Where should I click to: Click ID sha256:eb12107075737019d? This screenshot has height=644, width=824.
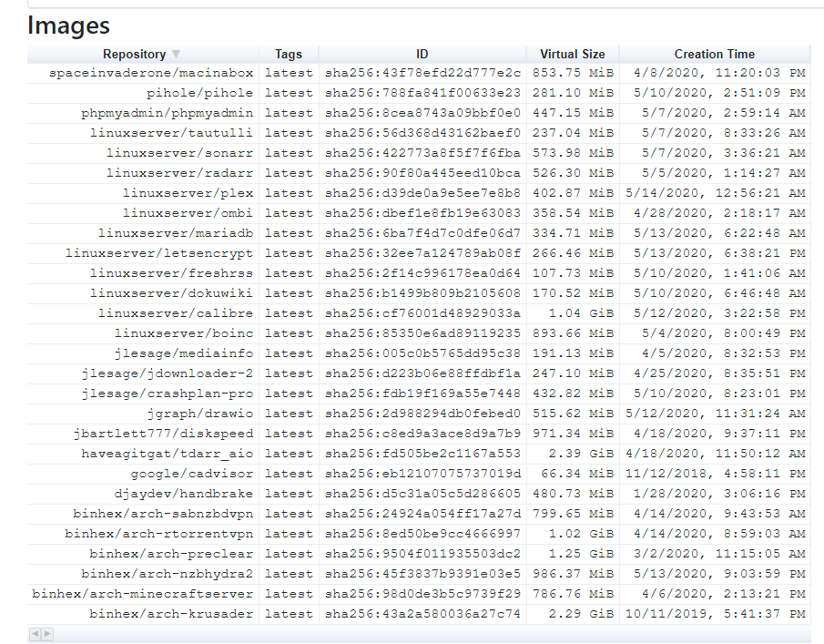pyautogui.click(x=422, y=473)
